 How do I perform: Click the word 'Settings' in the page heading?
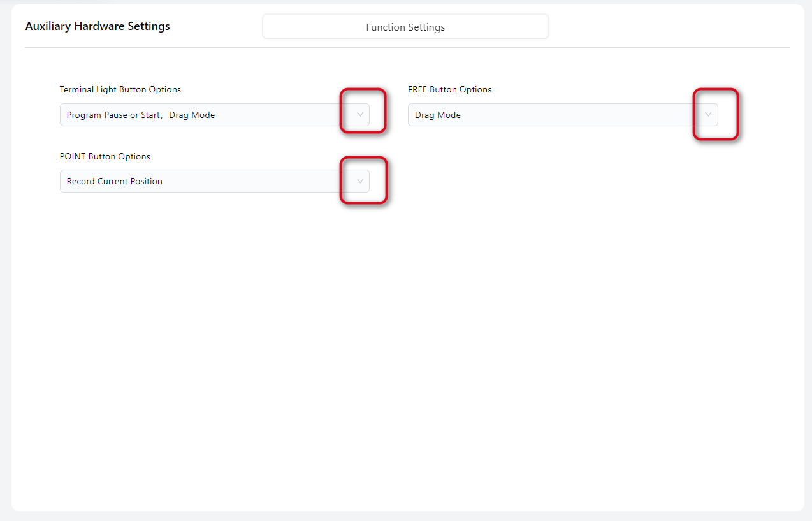click(149, 27)
